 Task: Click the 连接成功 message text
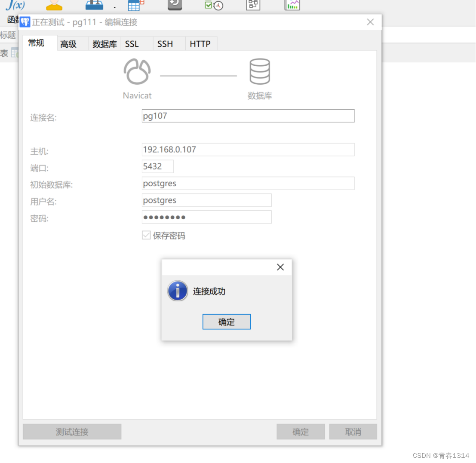coord(209,291)
